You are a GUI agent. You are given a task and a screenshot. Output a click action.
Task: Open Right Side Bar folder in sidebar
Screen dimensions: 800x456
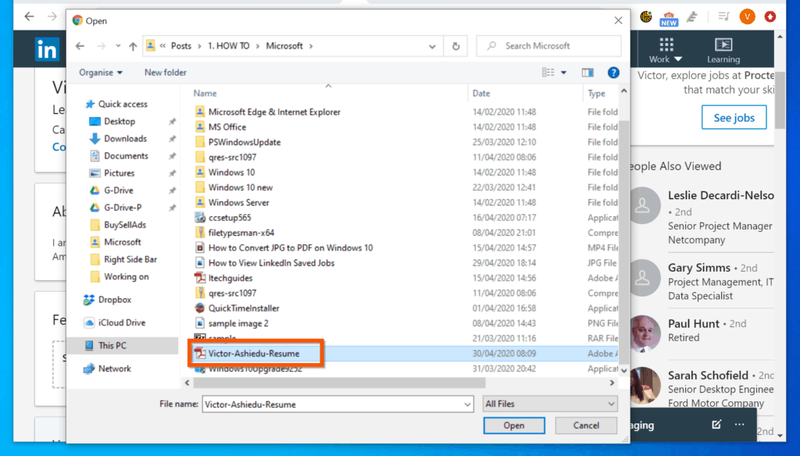130,260
